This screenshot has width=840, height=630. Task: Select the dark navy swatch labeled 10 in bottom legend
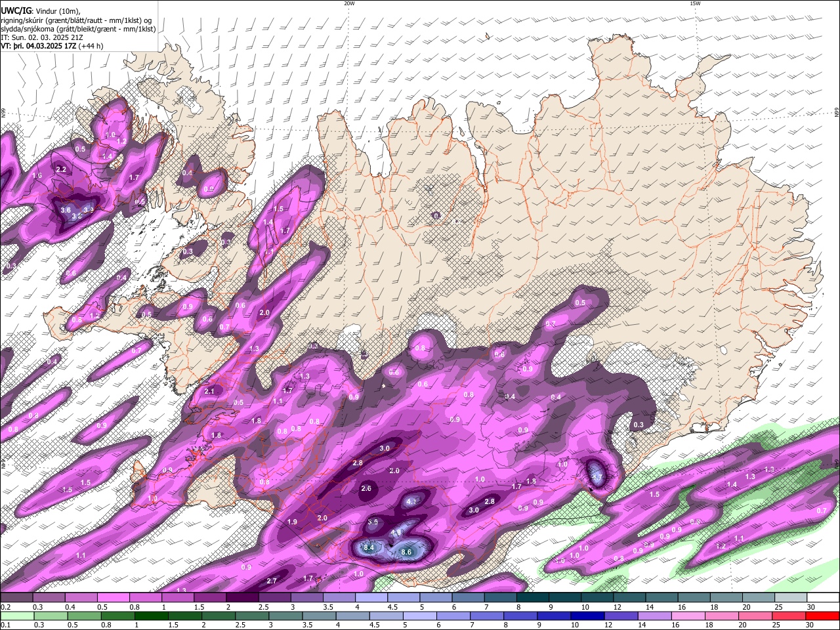pos(586,616)
